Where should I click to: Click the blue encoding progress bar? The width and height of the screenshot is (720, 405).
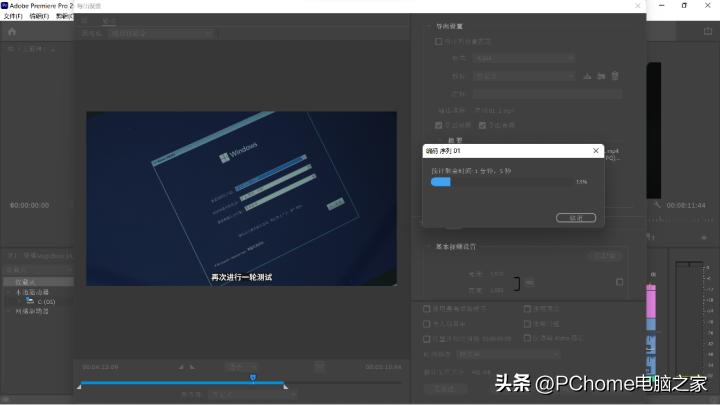[x=441, y=182]
